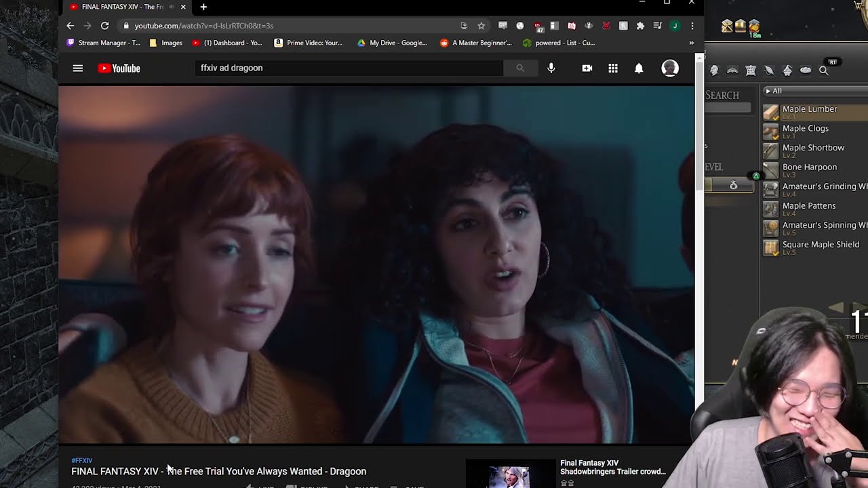Viewport: 868px width, 488px height.
Task: Select the Amateur's Spinning Wheel recipe
Action: (x=815, y=228)
